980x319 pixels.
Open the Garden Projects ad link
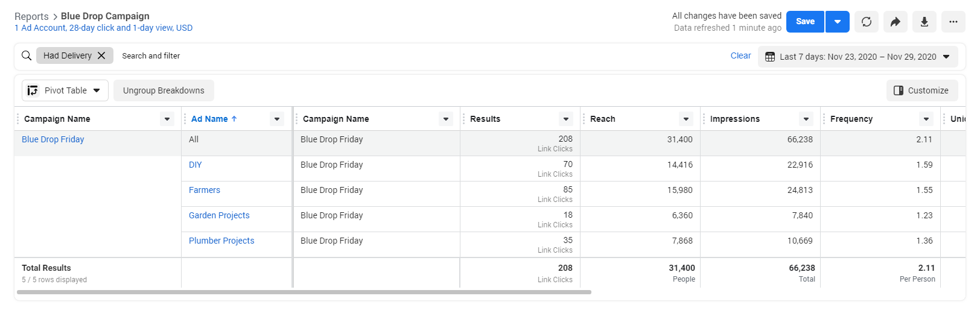(x=219, y=215)
